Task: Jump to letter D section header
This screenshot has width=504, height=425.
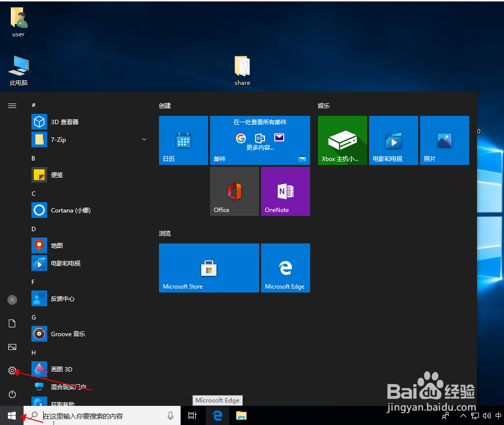Action: (x=33, y=229)
